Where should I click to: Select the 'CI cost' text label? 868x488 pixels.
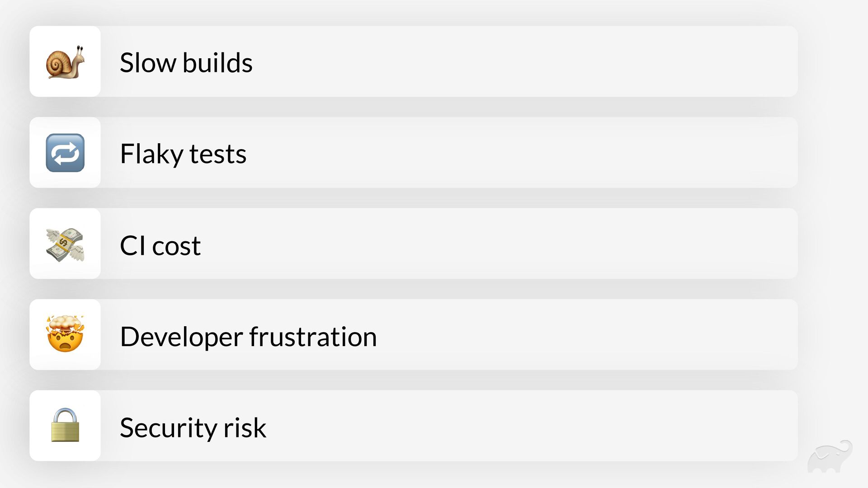point(160,245)
